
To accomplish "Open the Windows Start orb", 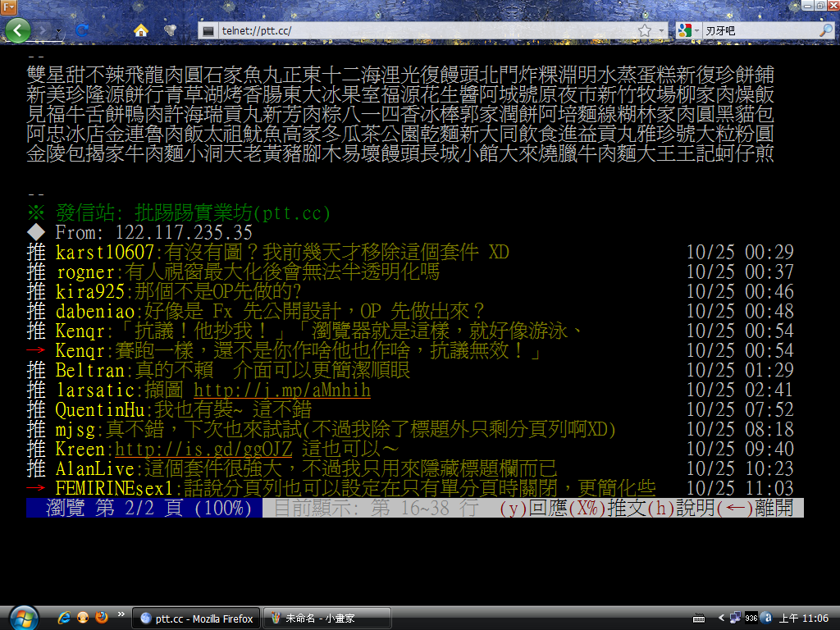I will click(x=23, y=618).
